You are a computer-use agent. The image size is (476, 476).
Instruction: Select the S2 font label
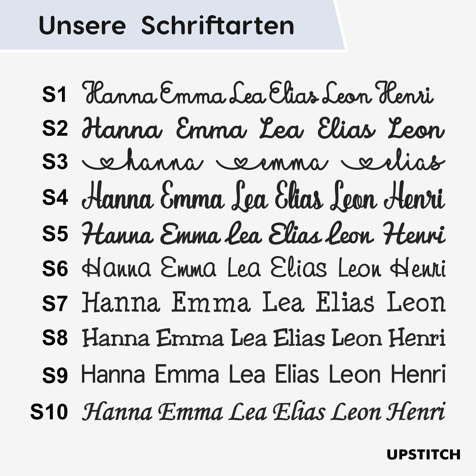coord(55,128)
